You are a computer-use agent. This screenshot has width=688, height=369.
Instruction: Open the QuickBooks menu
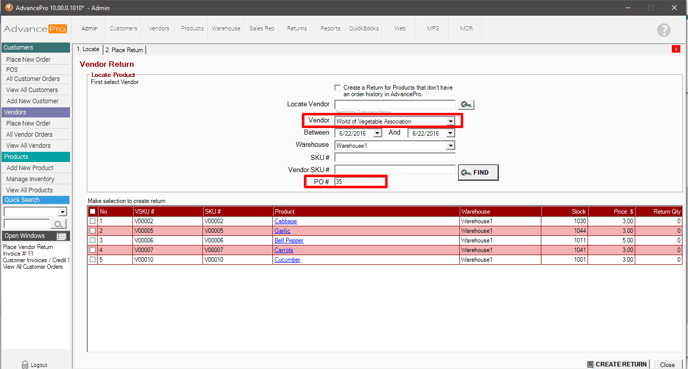(x=364, y=29)
